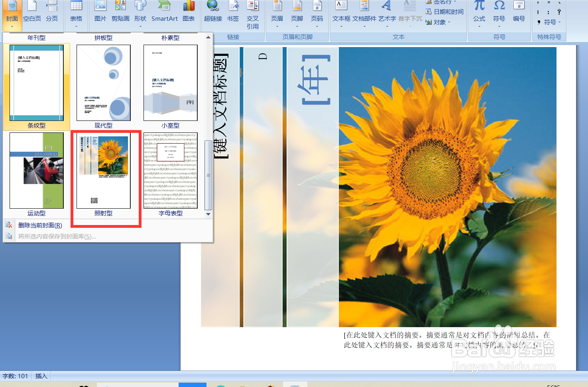Image resolution: width=588 pixels, height=387 pixels.
Task: Click the 朴素型 cover label
Action: [x=170, y=38]
